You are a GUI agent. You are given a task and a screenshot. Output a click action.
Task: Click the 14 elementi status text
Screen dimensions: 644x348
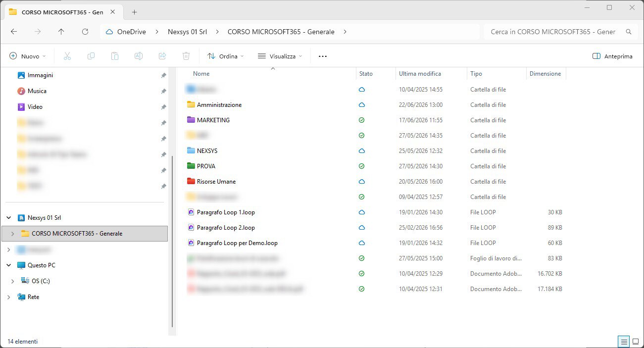click(22, 342)
